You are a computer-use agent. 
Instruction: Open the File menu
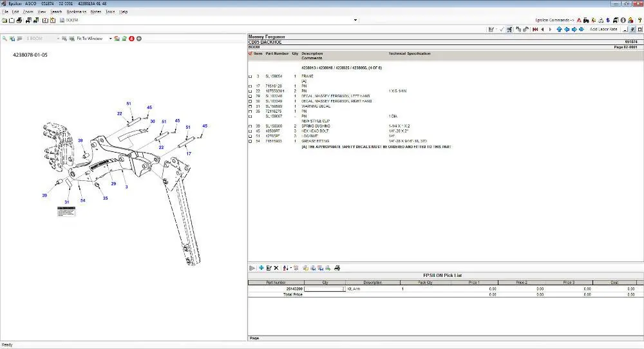pos(5,12)
